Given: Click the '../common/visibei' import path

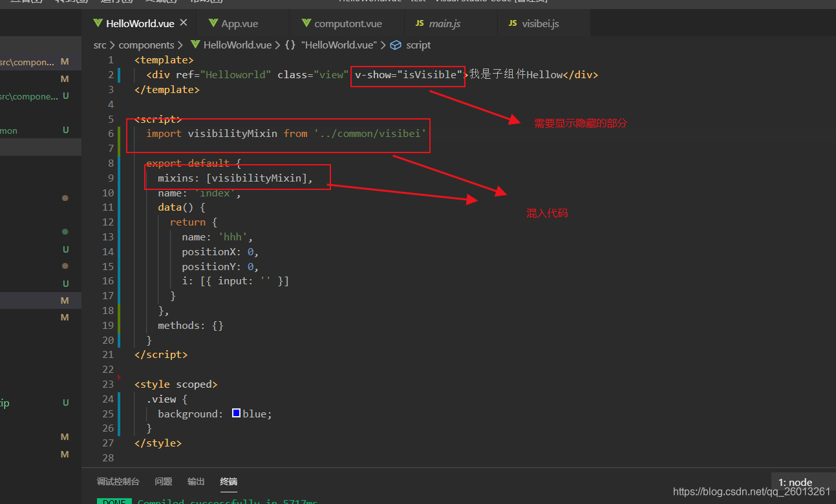Looking at the screenshot, I should click(x=370, y=134).
